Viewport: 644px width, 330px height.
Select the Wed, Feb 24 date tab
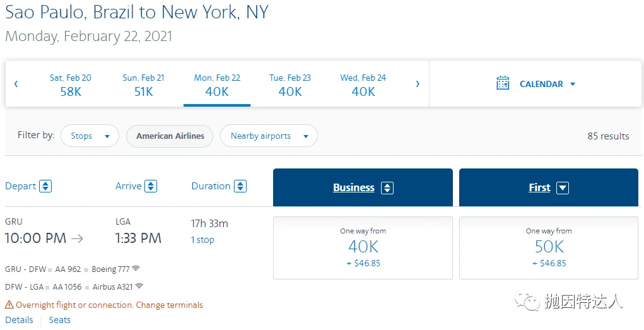(x=363, y=85)
